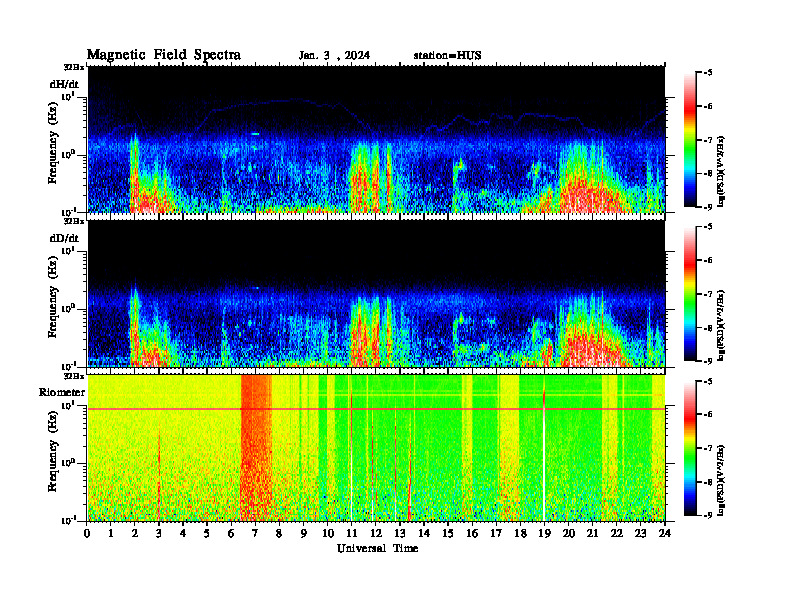Click hour "6" on the time axis
This screenshot has height=612, width=792.
coord(231,533)
